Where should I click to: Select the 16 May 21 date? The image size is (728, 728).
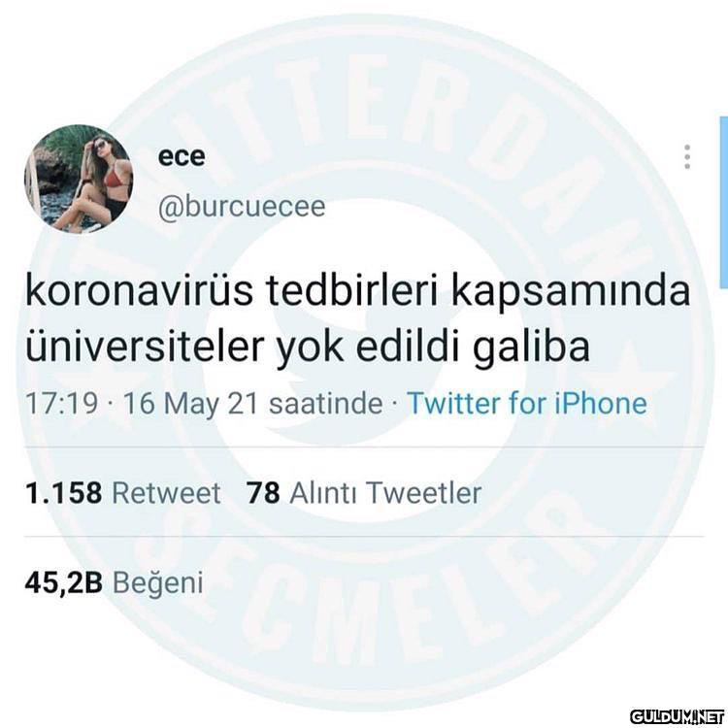(x=190, y=403)
